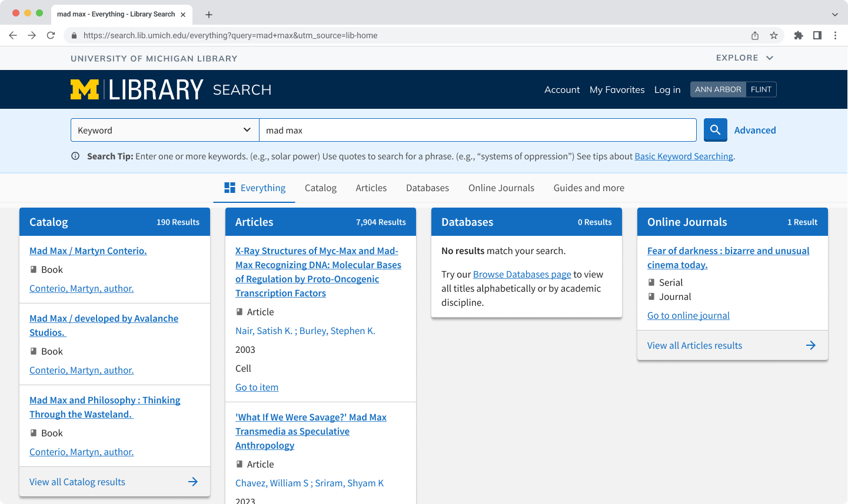Open the 'What If We Were Savage?' article
The height and width of the screenshot is (504, 848).
coord(311,431)
